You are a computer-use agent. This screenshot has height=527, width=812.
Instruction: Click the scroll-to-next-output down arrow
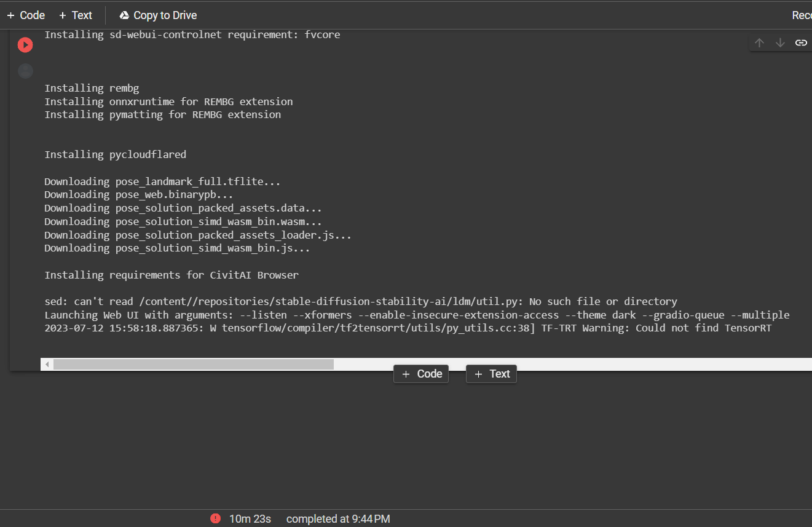pyautogui.click(x=780, y=42)
